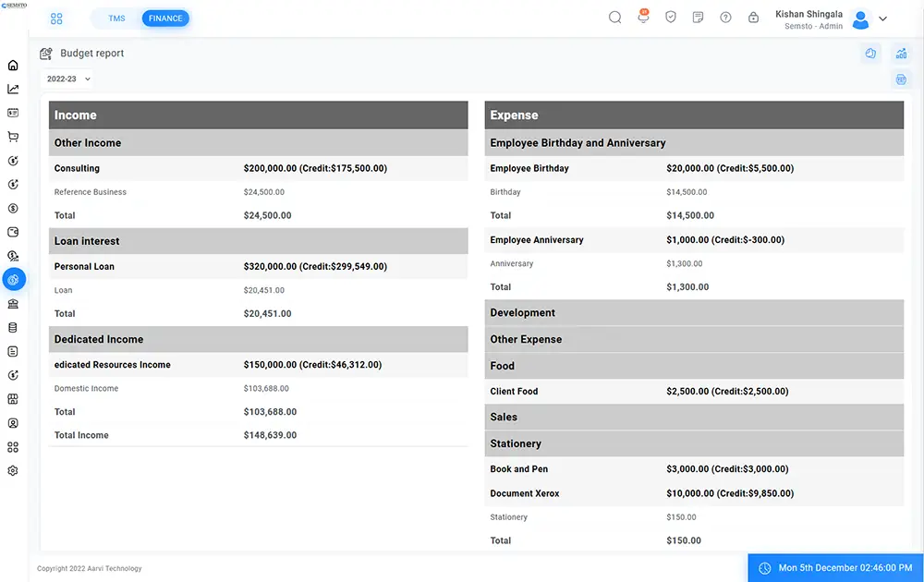Click the Kishan Shingala user name

[x=809, y=14]
